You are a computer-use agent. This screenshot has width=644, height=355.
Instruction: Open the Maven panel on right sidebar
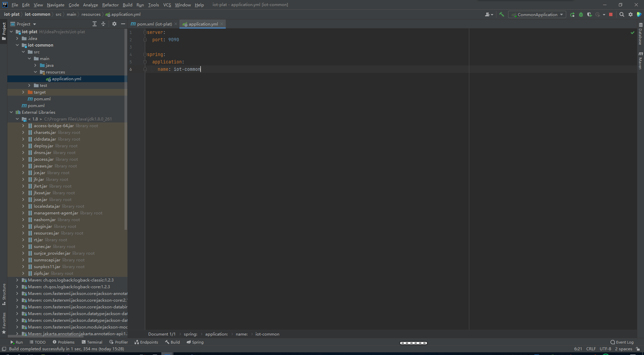pos(641,61)
